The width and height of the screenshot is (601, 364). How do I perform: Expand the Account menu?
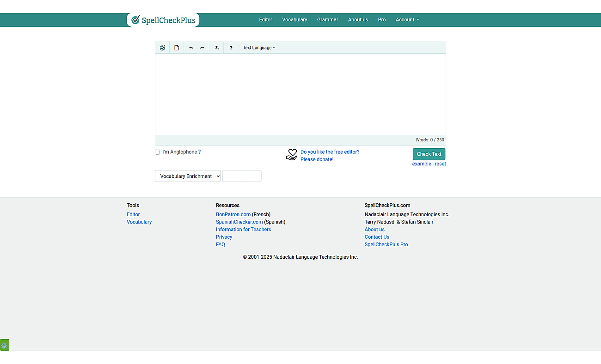point(407,20)
